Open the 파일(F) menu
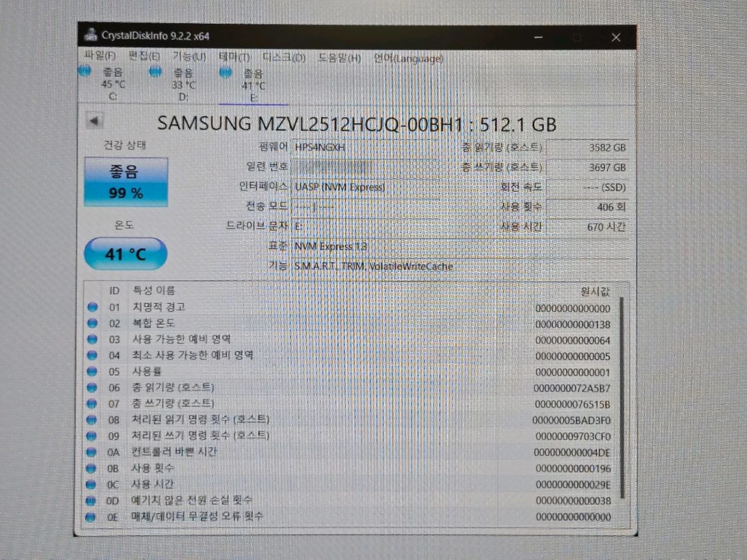The width and height of the screenshot is (747, 560). 99,56
